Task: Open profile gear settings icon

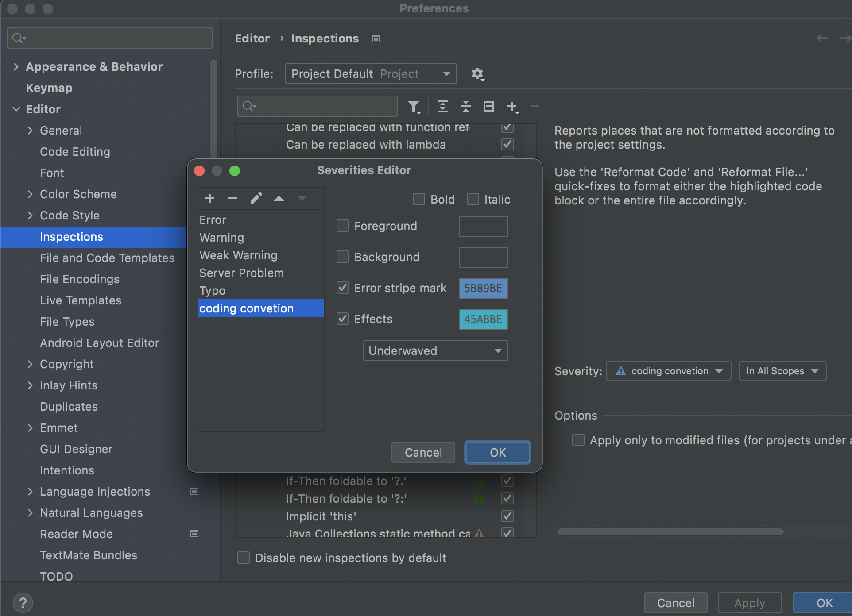Action: [x=477, y=74]
